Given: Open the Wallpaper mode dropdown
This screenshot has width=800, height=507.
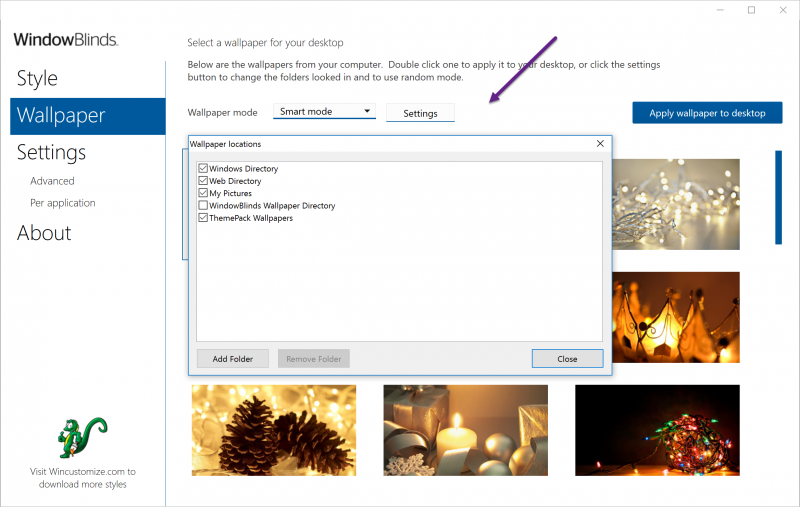Looking at the screenshot, I should (x=324, y=112).
